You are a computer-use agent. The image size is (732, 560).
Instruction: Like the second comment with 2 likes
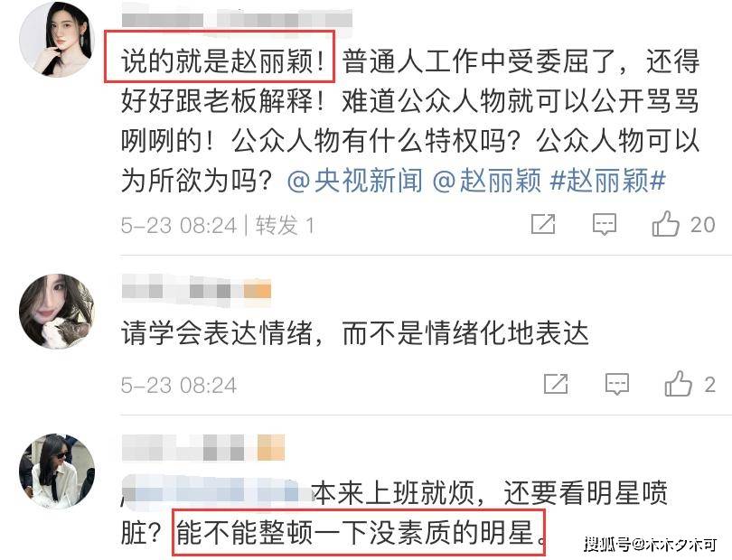678,384
